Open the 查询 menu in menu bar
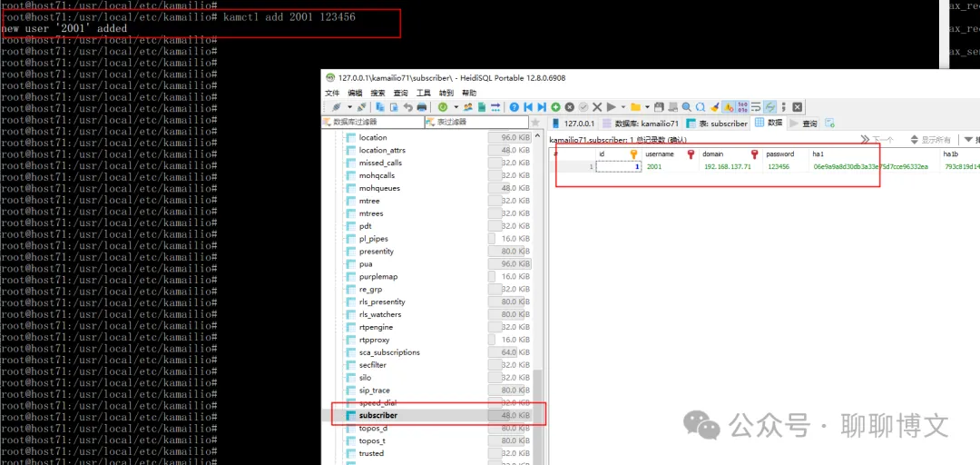Image resolution: width=980 pixels, height=465 pixels. (401, 93)
